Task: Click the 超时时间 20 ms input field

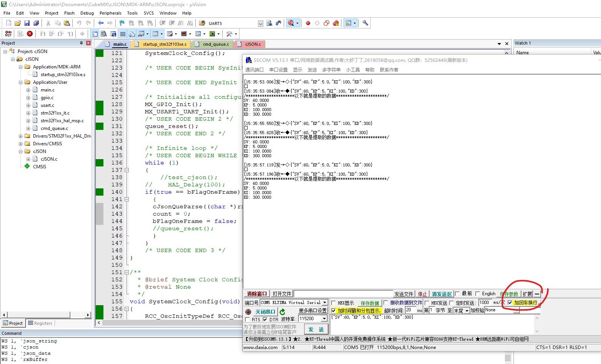Action: point(411,310)
